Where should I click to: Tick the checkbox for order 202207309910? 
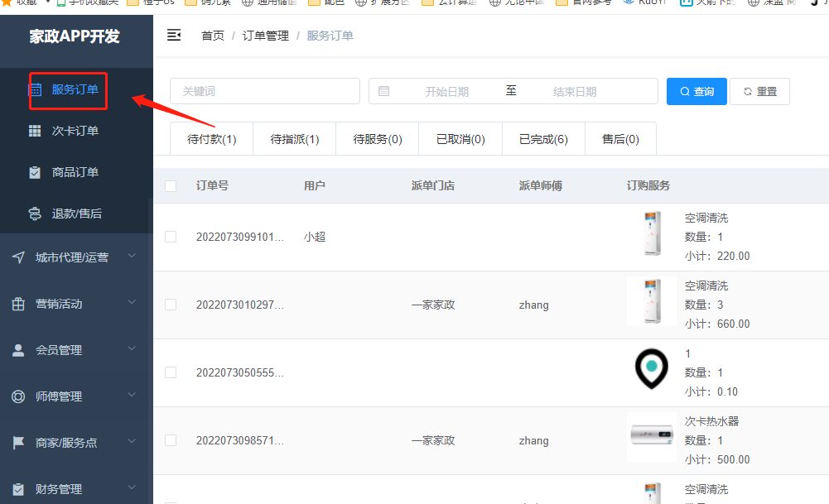171,237
